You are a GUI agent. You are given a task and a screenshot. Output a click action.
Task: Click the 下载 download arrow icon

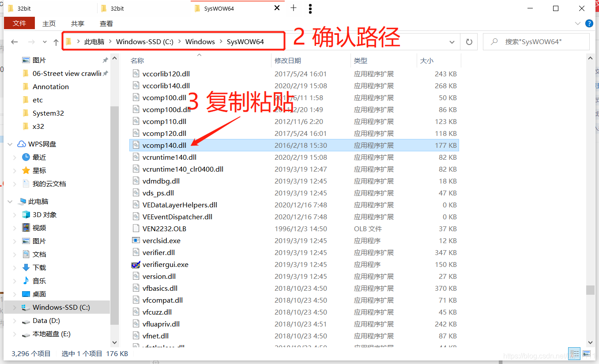26,267
